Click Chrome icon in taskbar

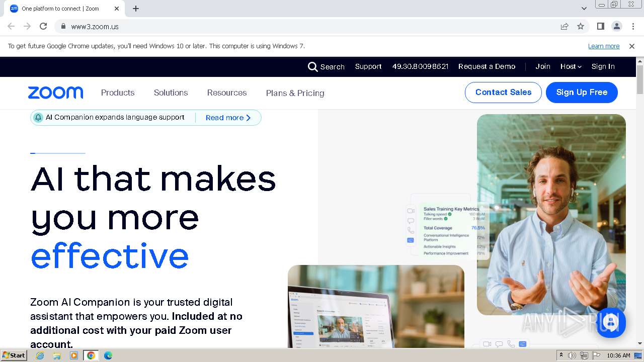91,355
